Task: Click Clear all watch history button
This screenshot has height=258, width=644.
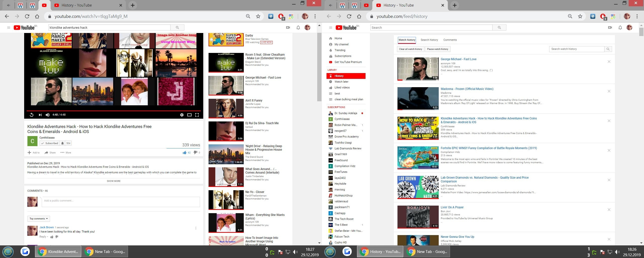Action: tap(411, 49)
